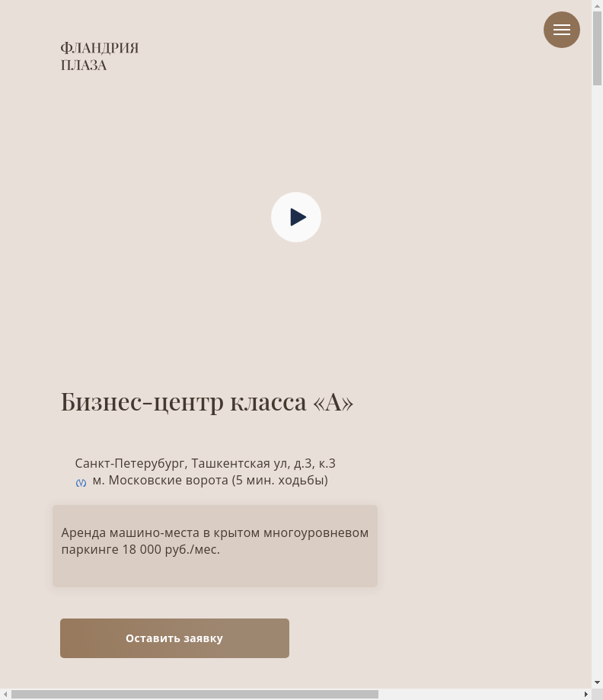Click the blue metro icon
Screen dimensions: 603x700
pyautogui.click(x=81, y=483)
